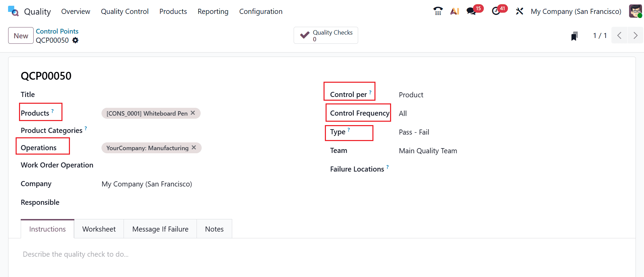
Task: Switch to the Message If Failure tab
Action: (x=160, y=229)
